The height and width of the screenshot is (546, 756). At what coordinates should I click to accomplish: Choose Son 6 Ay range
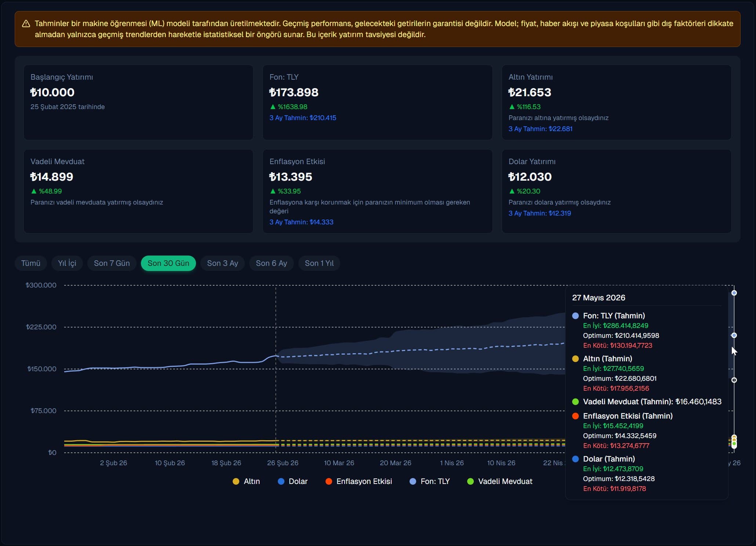pyautogui.click(x=271, y=263)
